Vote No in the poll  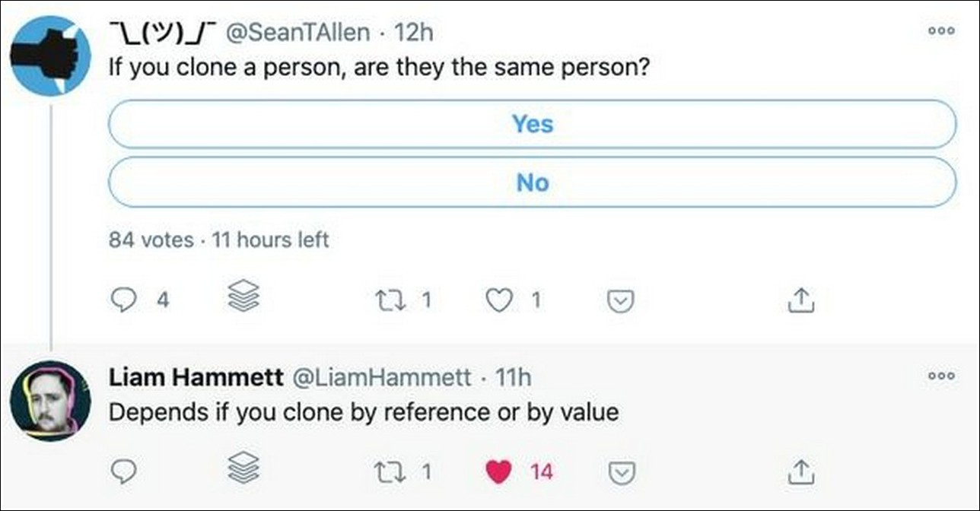(x=532, y=182)
